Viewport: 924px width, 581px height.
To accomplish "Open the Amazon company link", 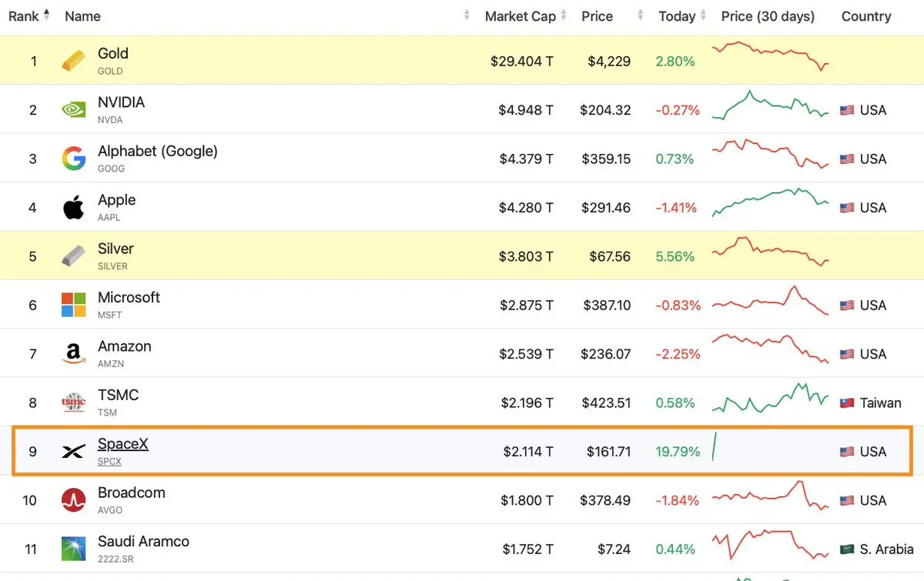I will [125, 346].
